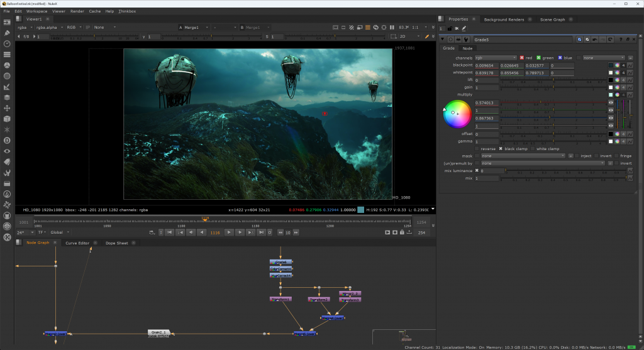
Task: Open the blackpoint color wheel picker
Action: click(617, 65)
